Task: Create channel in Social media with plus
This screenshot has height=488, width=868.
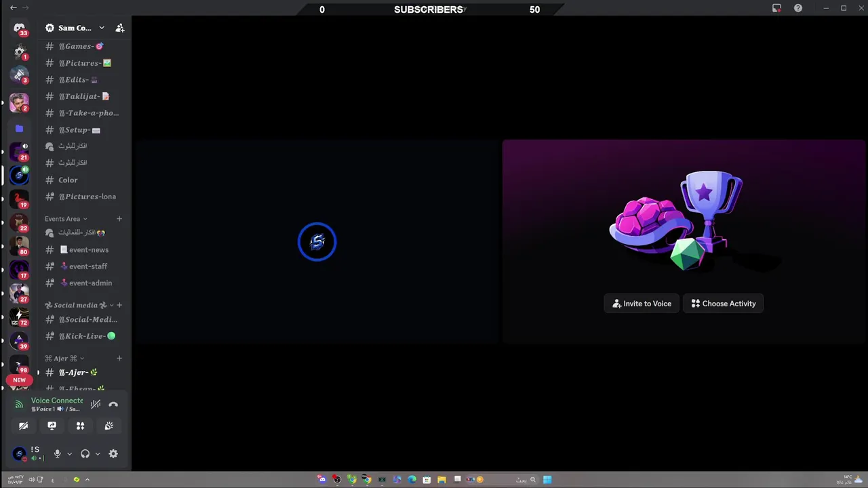Action: click(x=119, y=305)
